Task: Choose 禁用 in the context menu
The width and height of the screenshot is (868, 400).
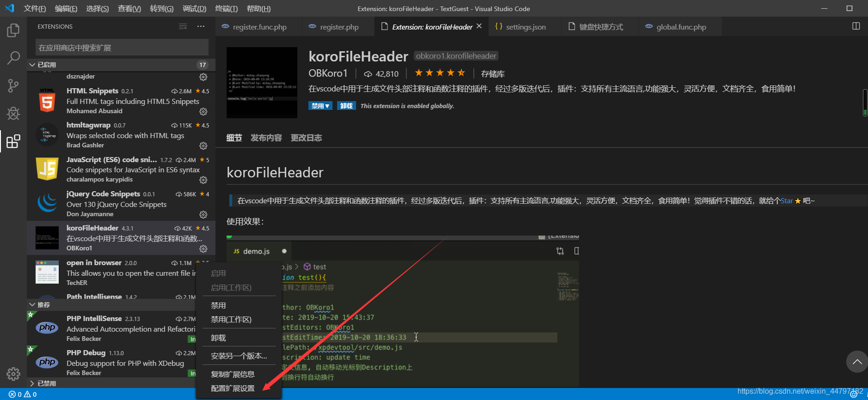Action: point(239,305)
